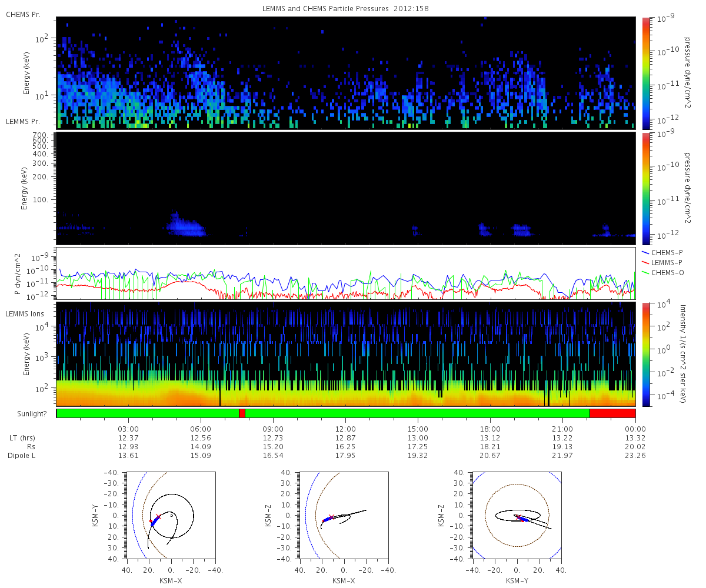Click the 03:00 time axis label
This screenshot has height=588, width=706.
point(129,429)
